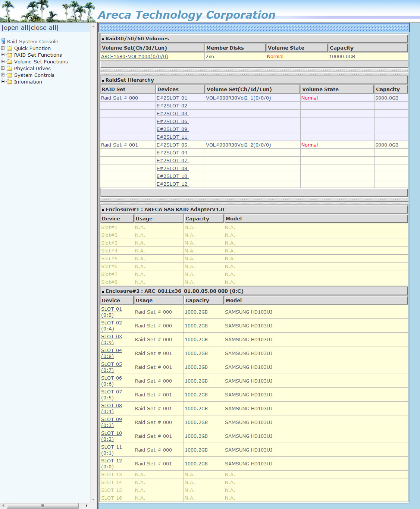Click the System Controls folder icon

9,75
